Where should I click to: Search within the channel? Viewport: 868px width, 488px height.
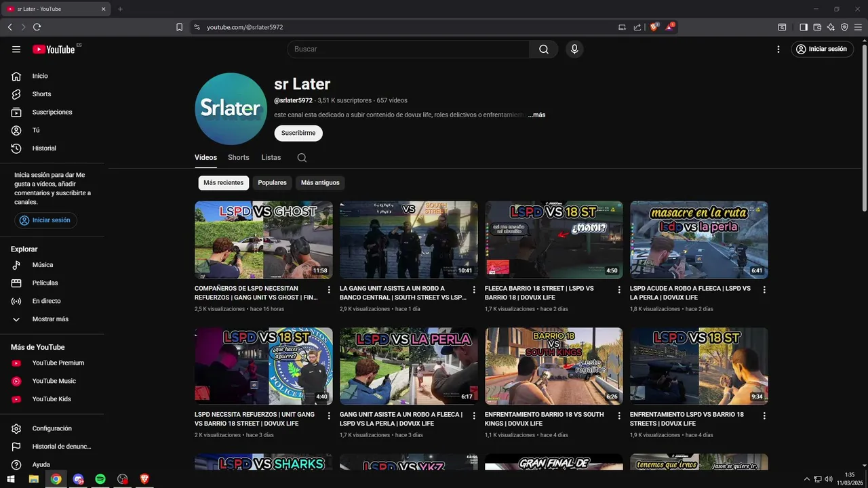(302, 158)
